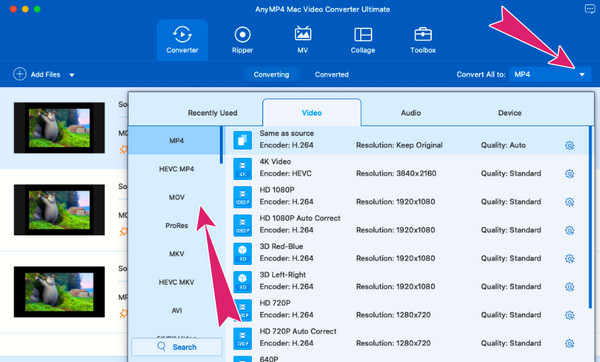600x362 pixels.
Task: Switch to the Collage tab
Action: (363, 40)
